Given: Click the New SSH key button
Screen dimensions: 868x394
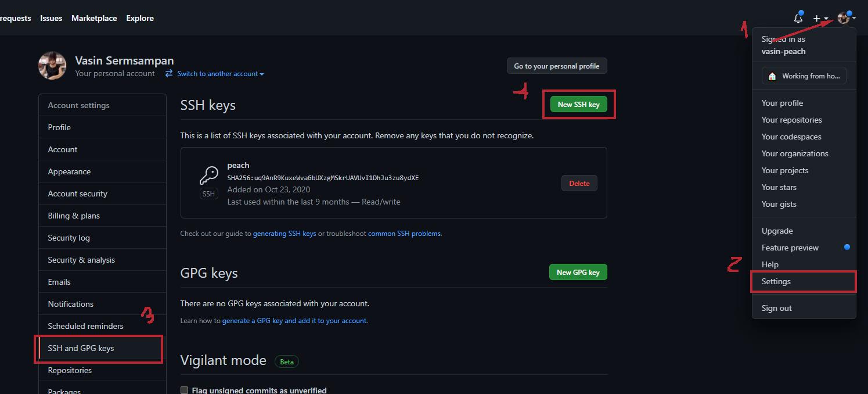Looking at the screenshot, I should point(578,105).
